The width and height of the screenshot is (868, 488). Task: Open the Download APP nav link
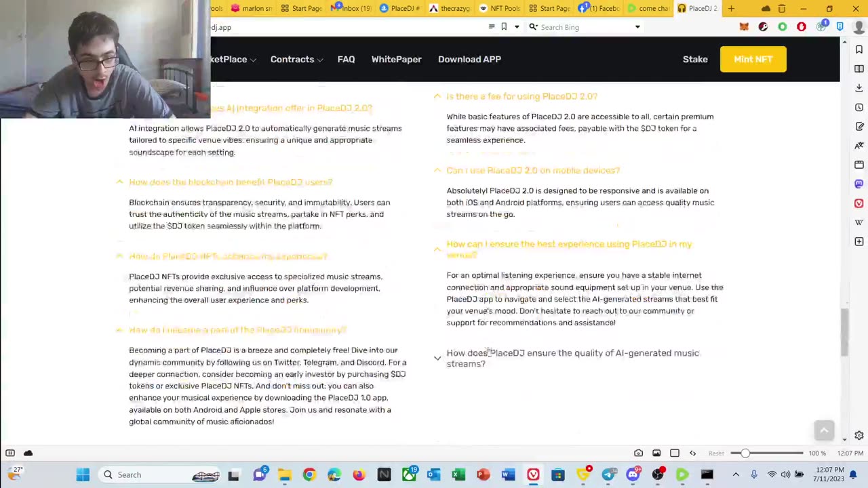click(469, 59)
